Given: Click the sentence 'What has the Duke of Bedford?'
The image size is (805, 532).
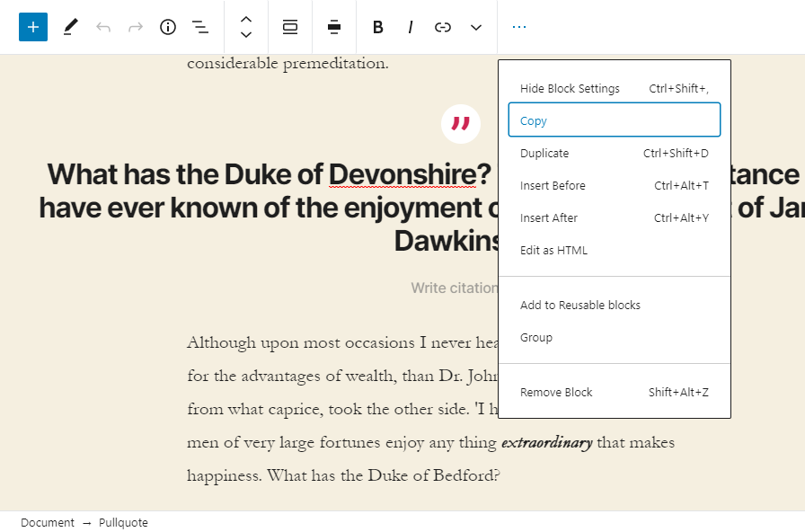Looking at the screenshot, I should [383, 476].
